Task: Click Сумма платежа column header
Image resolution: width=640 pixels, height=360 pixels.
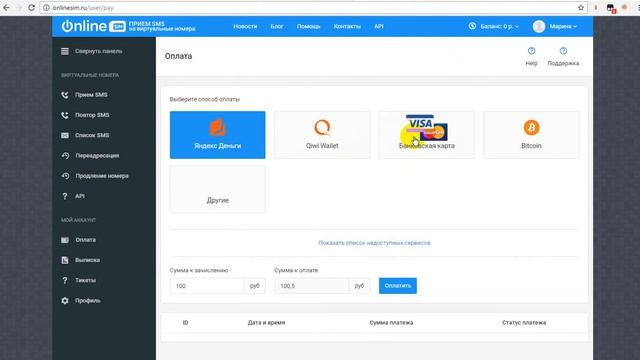Action: point(391,322)
